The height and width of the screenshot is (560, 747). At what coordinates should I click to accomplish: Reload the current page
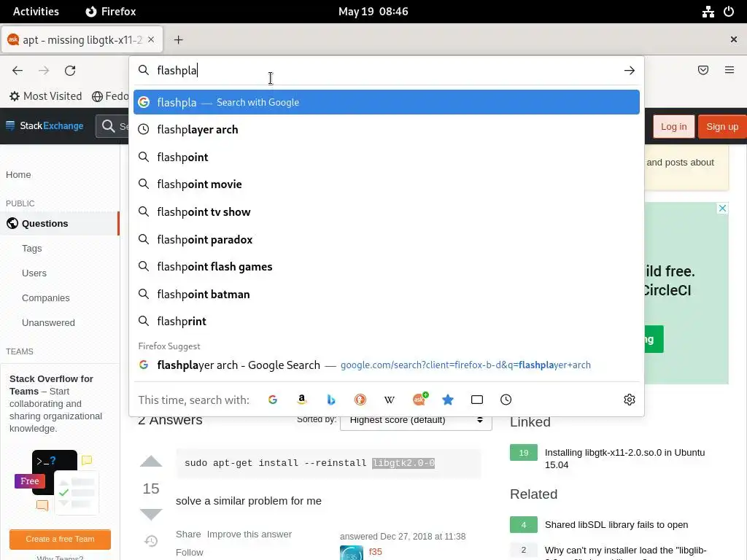[x=70, y=71]
